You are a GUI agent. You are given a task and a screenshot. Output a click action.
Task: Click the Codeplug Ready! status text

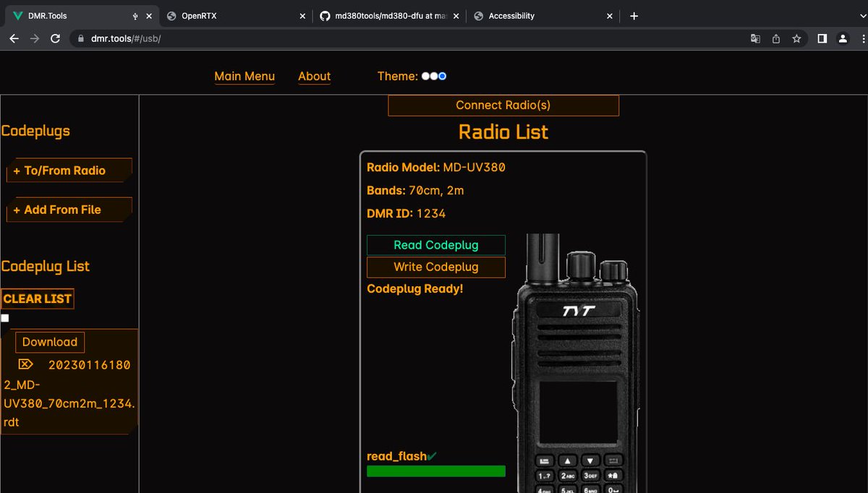pyautogui.click(x=415, y=288)
